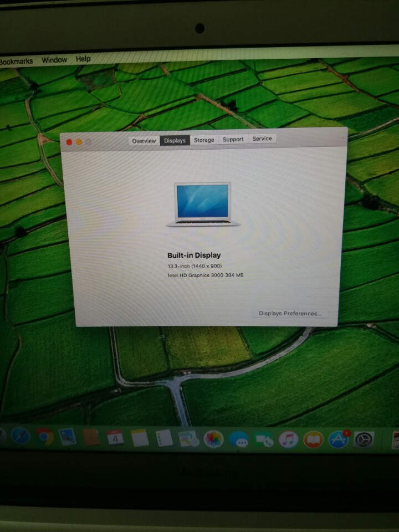The height and width of the screenshot is (532, 399).
Task: Open Safari from the dock
Action: (21, 436)
